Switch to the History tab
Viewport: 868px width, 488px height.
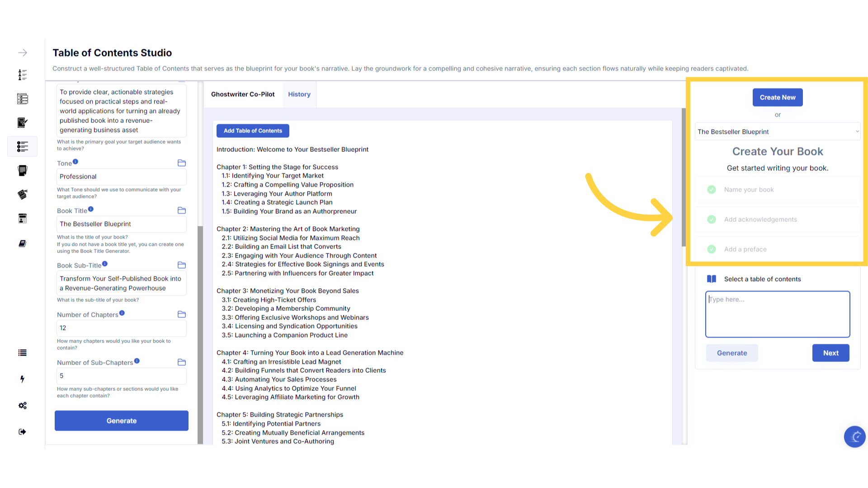click(x=299, y=94)
